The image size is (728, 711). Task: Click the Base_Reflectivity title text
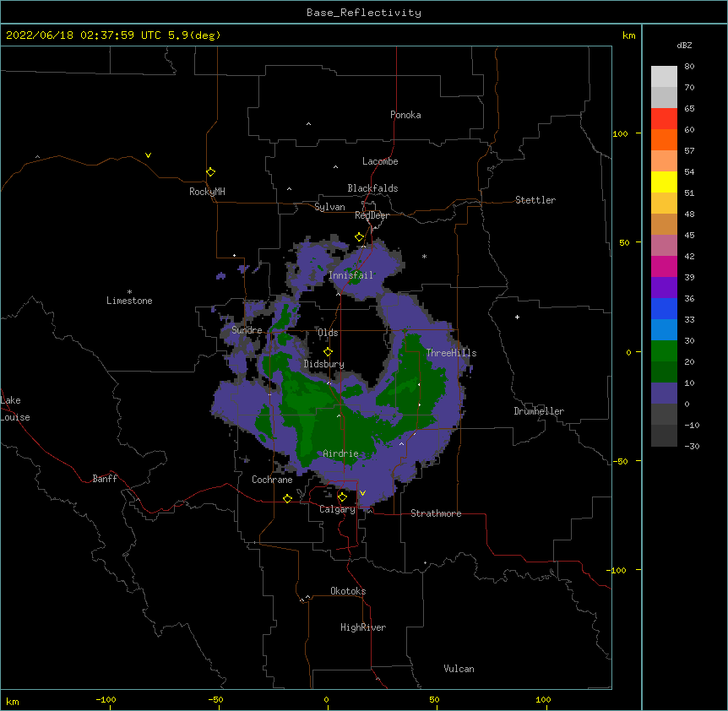coord(364,13)
